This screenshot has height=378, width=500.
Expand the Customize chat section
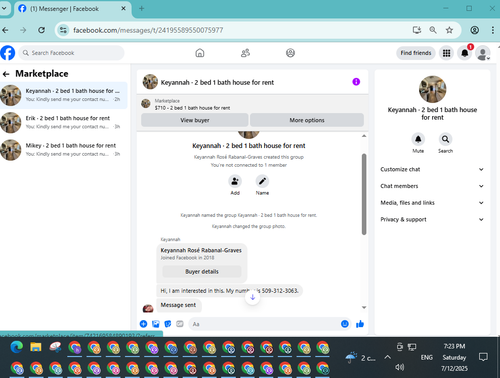coord(432,169)
